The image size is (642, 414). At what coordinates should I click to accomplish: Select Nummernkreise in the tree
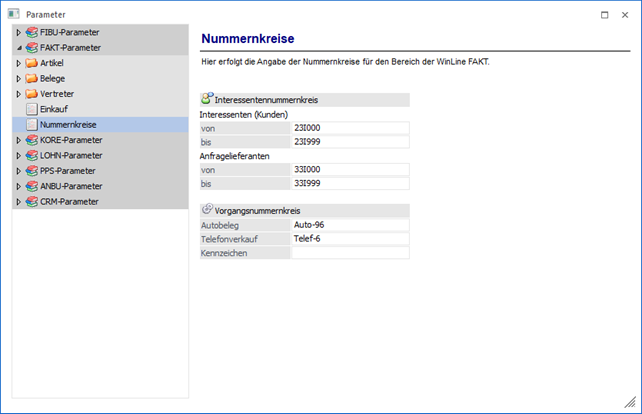66,125
